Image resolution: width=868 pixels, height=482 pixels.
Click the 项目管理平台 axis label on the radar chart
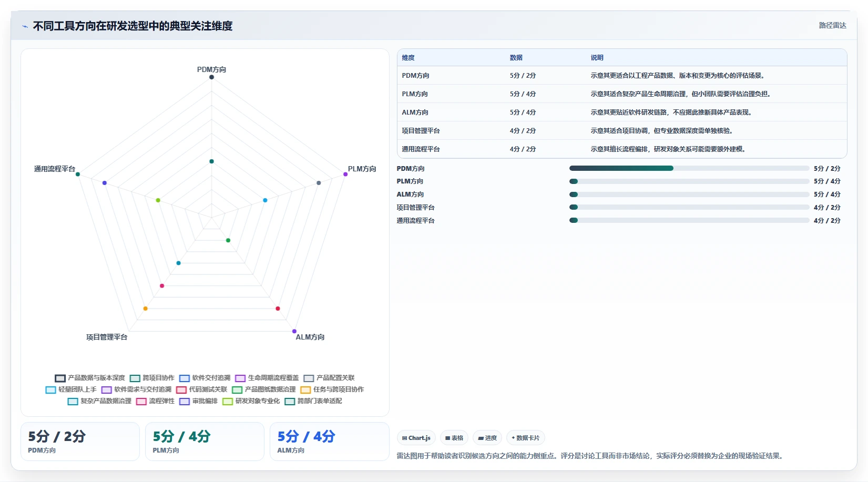click(x=107, y=337)
